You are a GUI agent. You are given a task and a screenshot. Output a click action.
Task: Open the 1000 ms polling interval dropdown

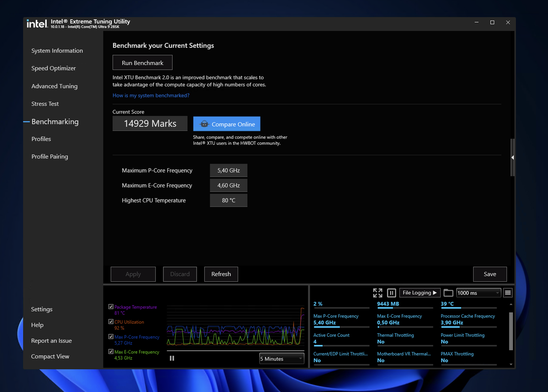coord(478,293)
